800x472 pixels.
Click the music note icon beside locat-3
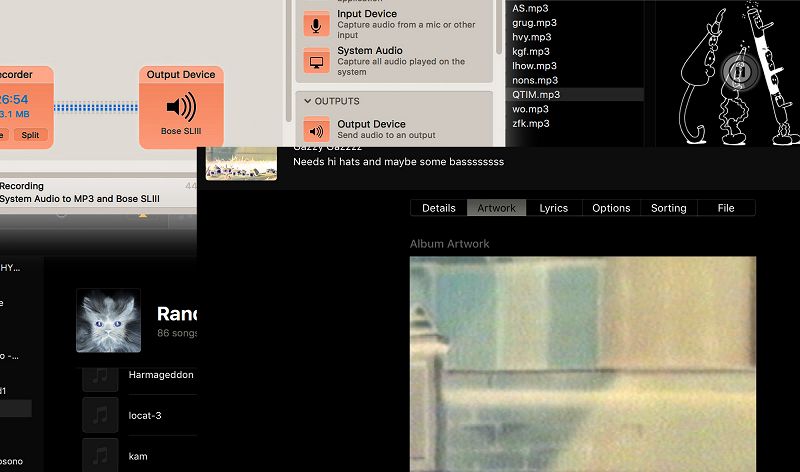[99, 413]
